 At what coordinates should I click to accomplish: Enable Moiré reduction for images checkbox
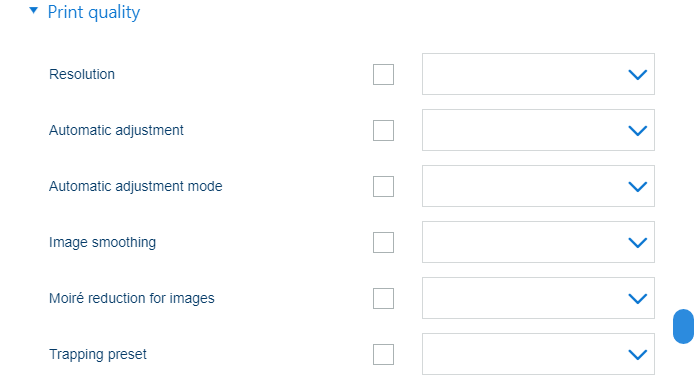pyautogui.click(x=383, y=298)
